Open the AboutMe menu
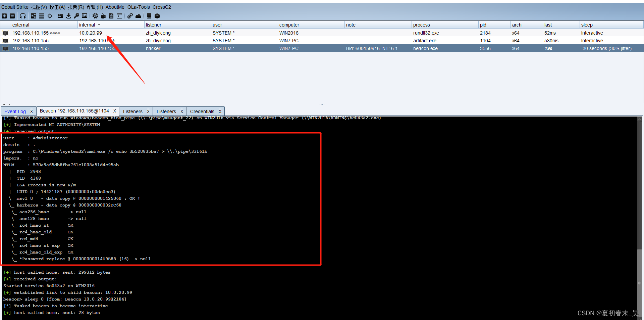This screenshot has height=320, width=644. [115, 7]
